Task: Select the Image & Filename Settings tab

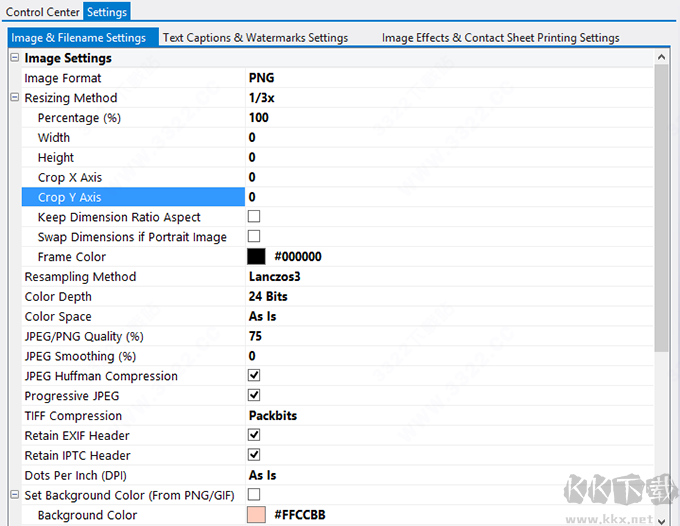Action: tap(78, 38)
